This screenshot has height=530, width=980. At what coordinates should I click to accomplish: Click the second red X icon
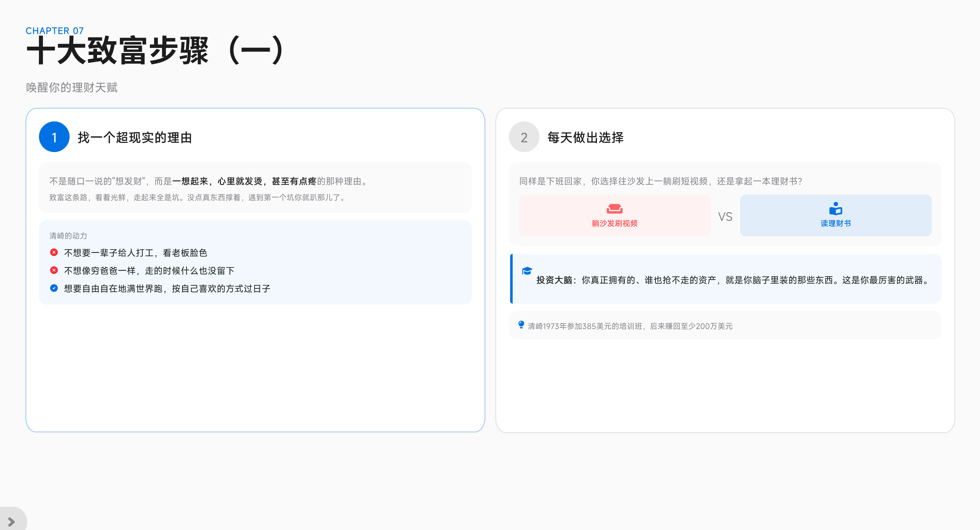(x=54, y=270)
